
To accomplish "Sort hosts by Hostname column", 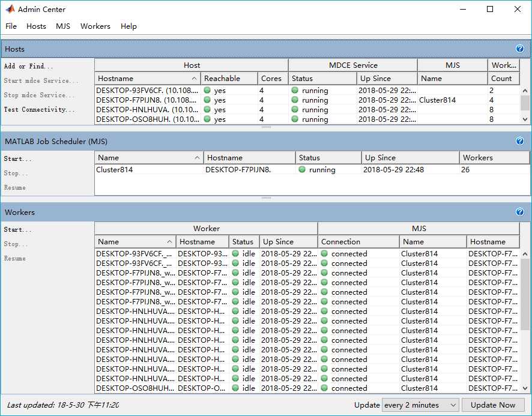I will [148, 79].
